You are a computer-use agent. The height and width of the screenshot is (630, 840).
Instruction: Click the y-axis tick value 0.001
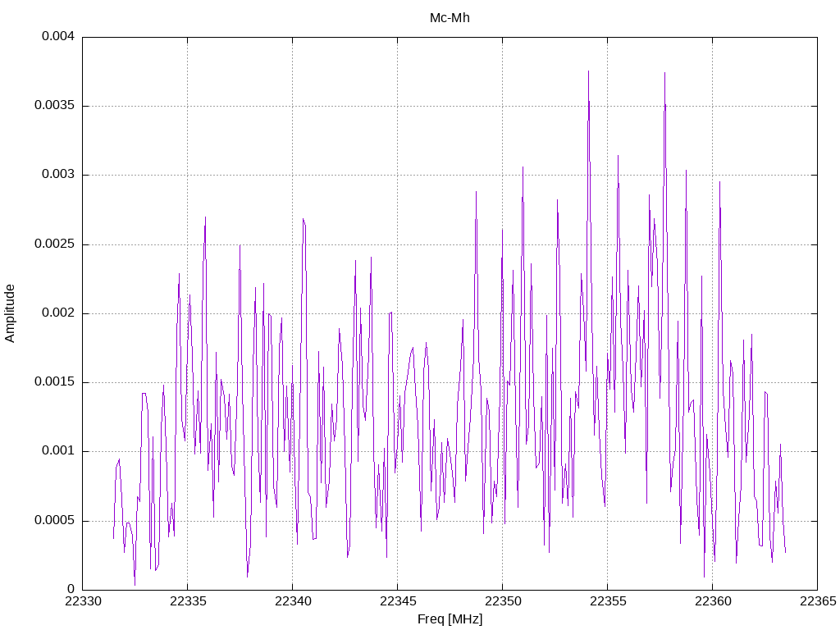(58, 451)
